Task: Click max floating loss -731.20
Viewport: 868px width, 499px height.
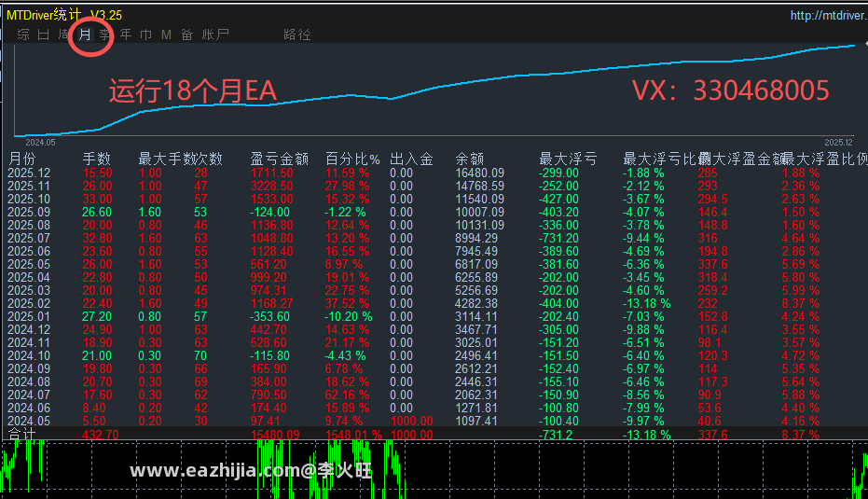Action: pyautogui.click(x=559, y=238)
